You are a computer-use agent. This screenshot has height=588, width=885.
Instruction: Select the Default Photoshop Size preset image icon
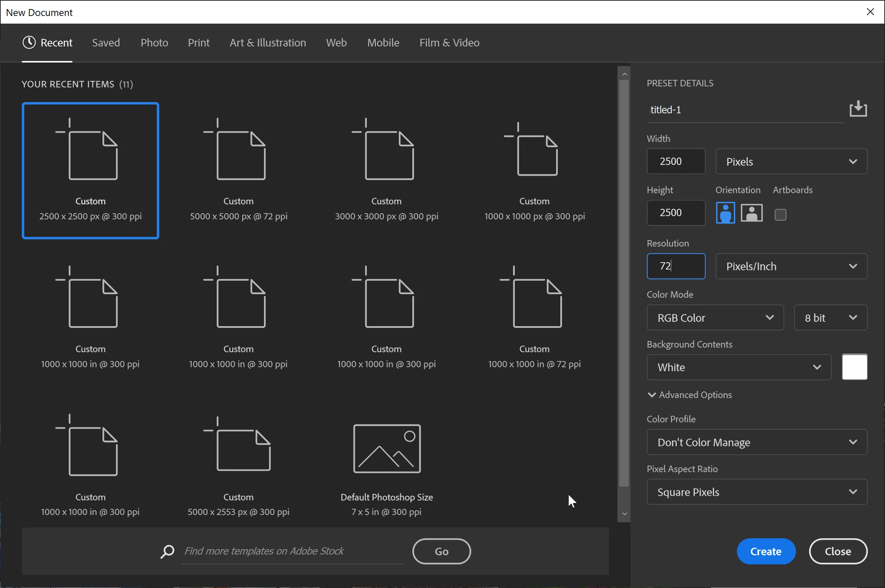387,449
